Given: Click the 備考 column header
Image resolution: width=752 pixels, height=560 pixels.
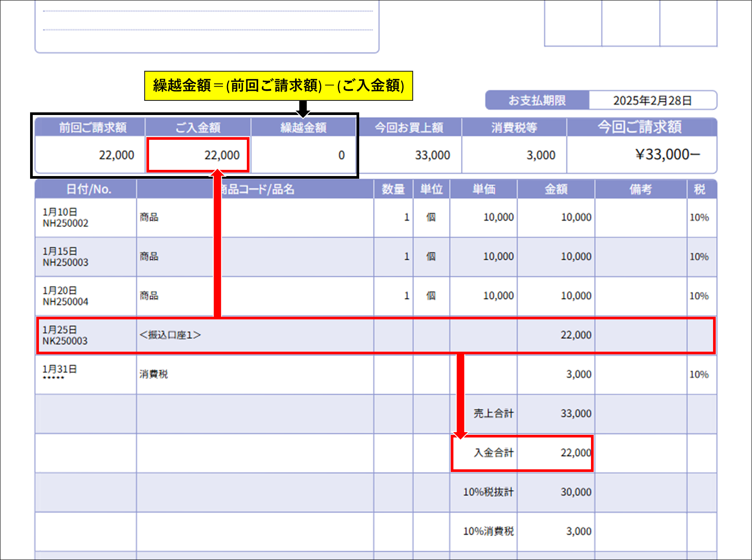Looking at the screenshot, I should (x=641, y=189).
